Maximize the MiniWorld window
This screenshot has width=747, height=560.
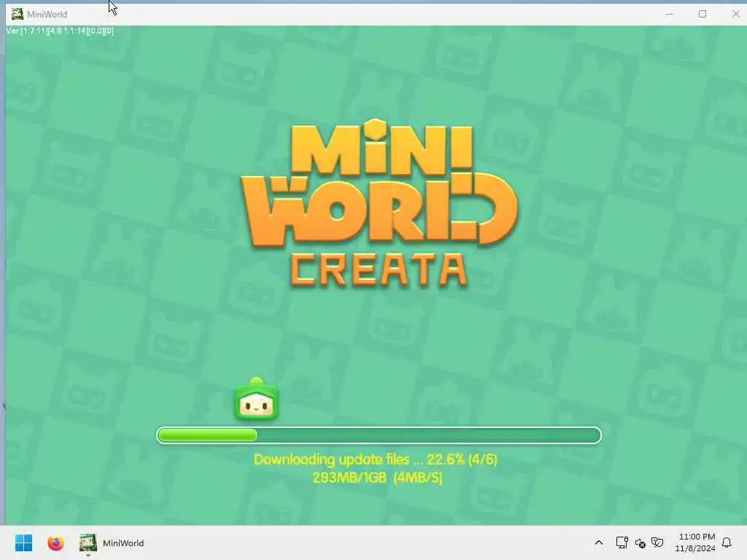coord(703,14)
